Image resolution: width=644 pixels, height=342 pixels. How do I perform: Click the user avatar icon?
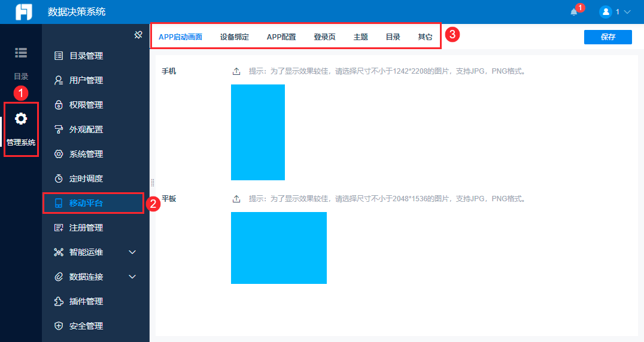point(605,12)
